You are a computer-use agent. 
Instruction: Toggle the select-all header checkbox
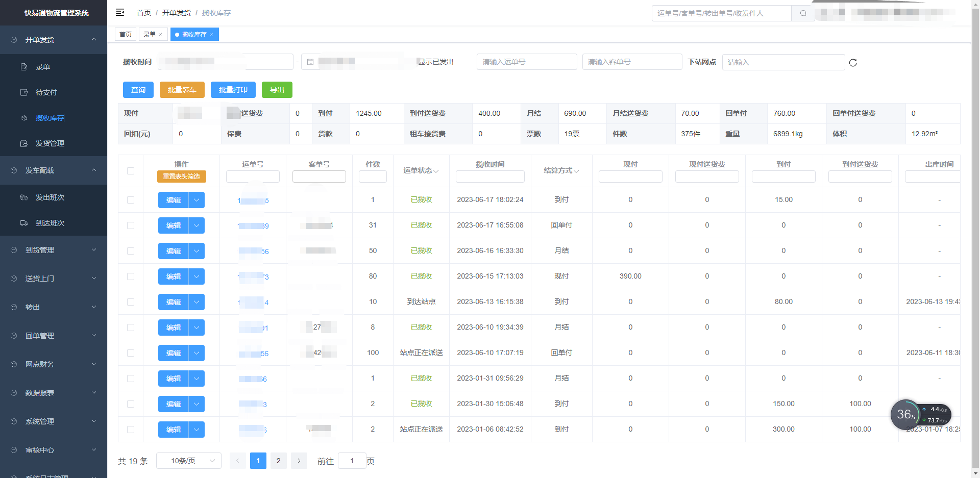coord(131,171)
